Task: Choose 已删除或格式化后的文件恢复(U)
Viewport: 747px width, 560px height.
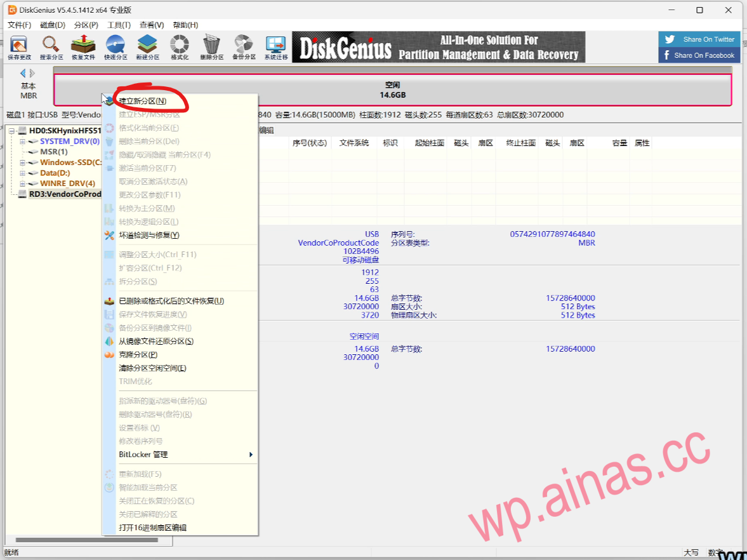Action: (181, 301)
